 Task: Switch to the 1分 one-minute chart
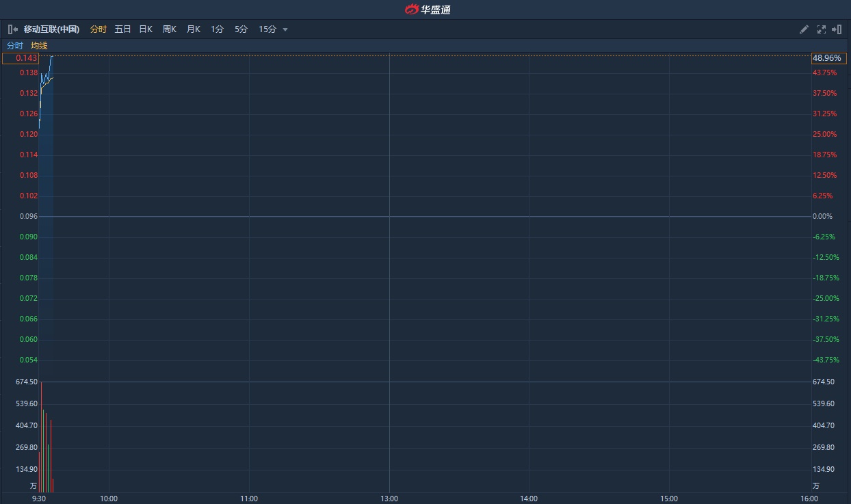[217, 29]
